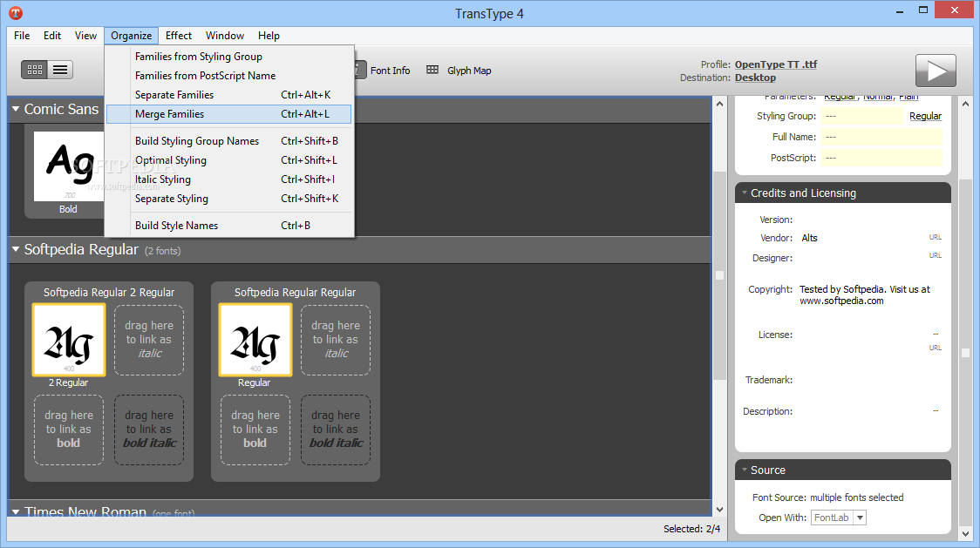Switch to grid view icon
This screenshot has width=980, height=548.
tap(34, 70)
